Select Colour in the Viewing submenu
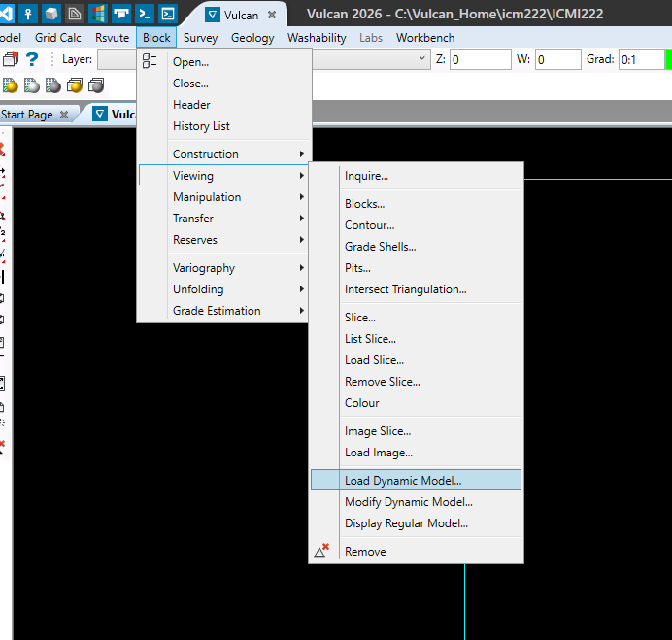Viewport: 672px width, 640px height. pos(416,403)
